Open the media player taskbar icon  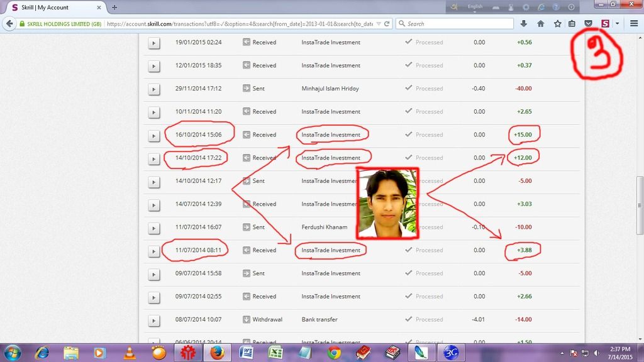[99, 353]
